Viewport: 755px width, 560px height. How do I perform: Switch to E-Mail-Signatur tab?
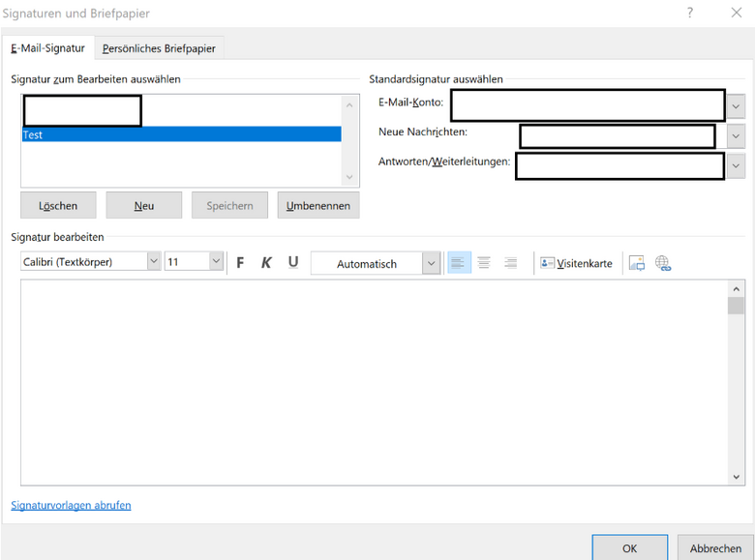pyautogui.click(x=47, y=48)
